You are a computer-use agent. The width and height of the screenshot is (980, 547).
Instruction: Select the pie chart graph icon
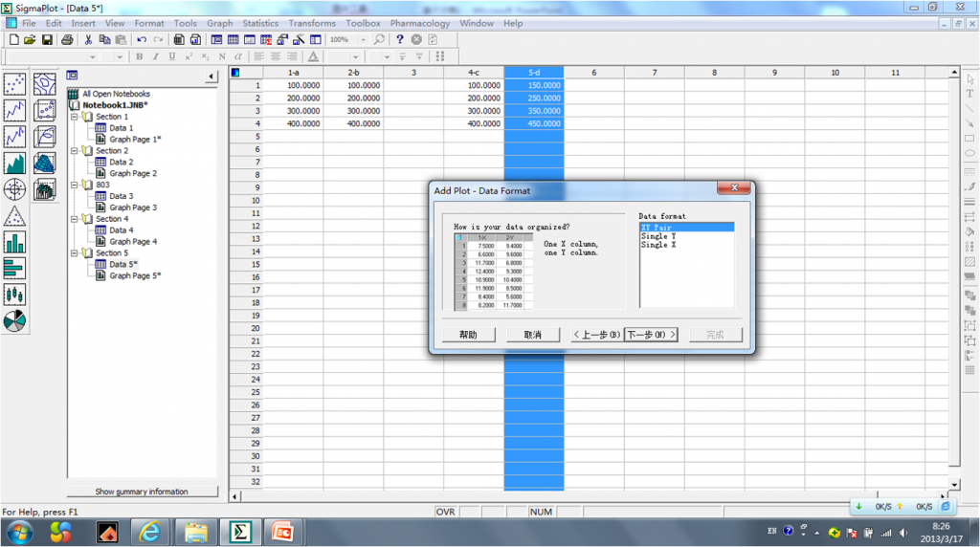pyautogui.click(x=14, y=320)
